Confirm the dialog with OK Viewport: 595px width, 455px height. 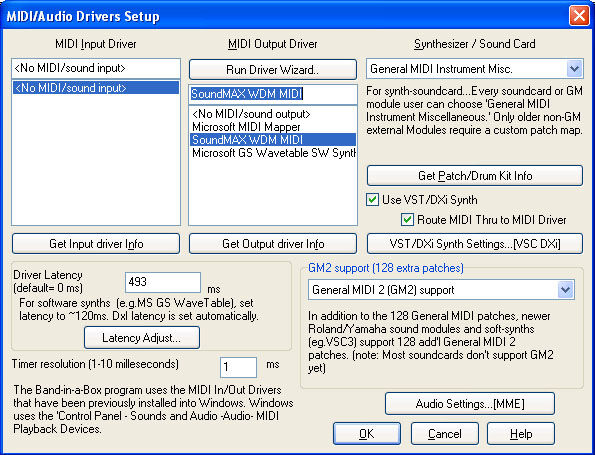click(x=367, y=433)
